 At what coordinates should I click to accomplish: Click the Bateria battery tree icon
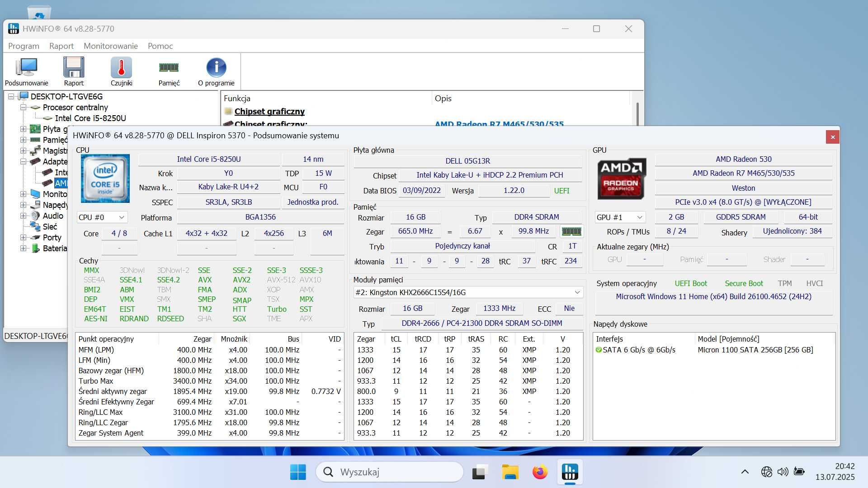(x=35, y=249)
